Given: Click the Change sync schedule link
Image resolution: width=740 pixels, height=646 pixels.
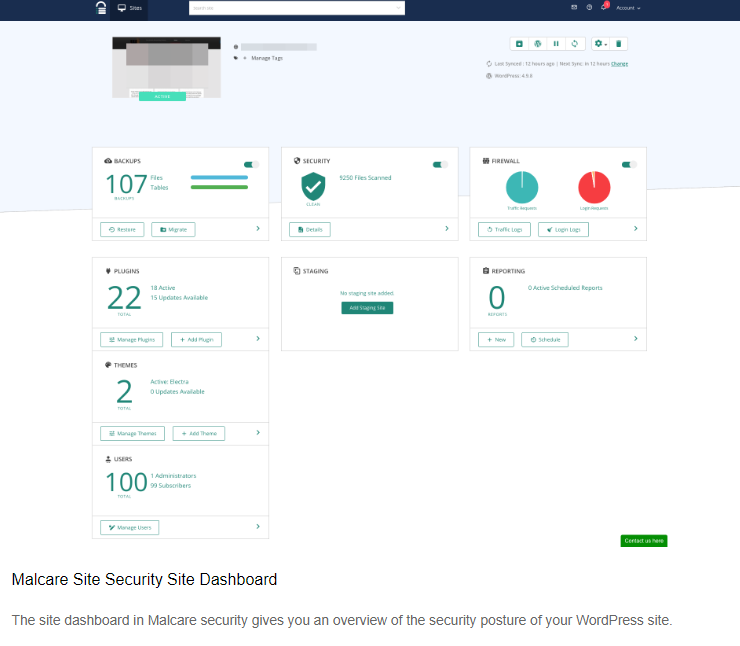Looking at the screenshot, I should (619, 63).
